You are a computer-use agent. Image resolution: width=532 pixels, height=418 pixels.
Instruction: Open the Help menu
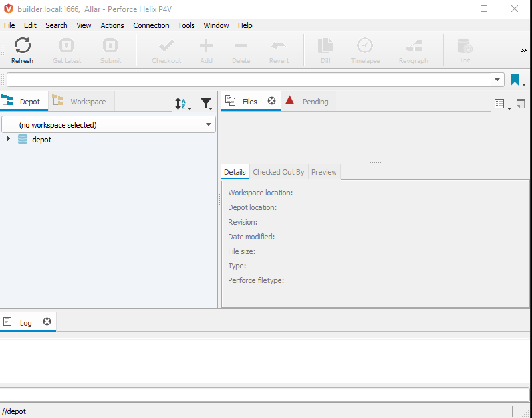pos(245,25)
